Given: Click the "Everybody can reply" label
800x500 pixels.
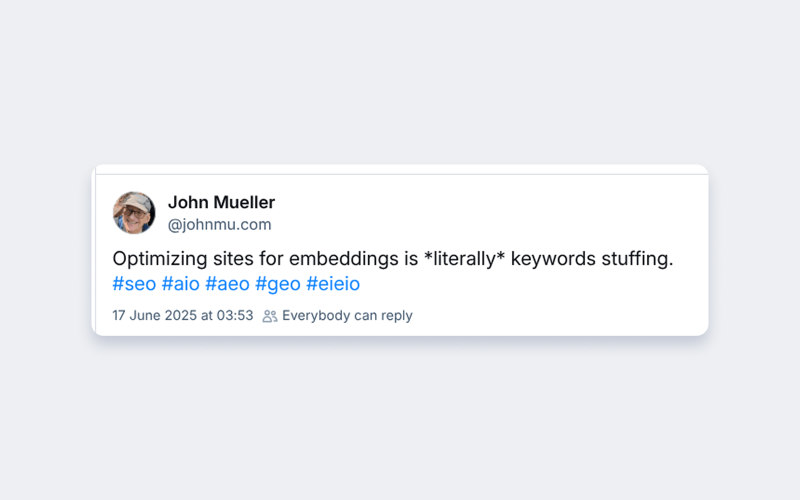Looking at the screenshot, I should [x=347, y=316].
